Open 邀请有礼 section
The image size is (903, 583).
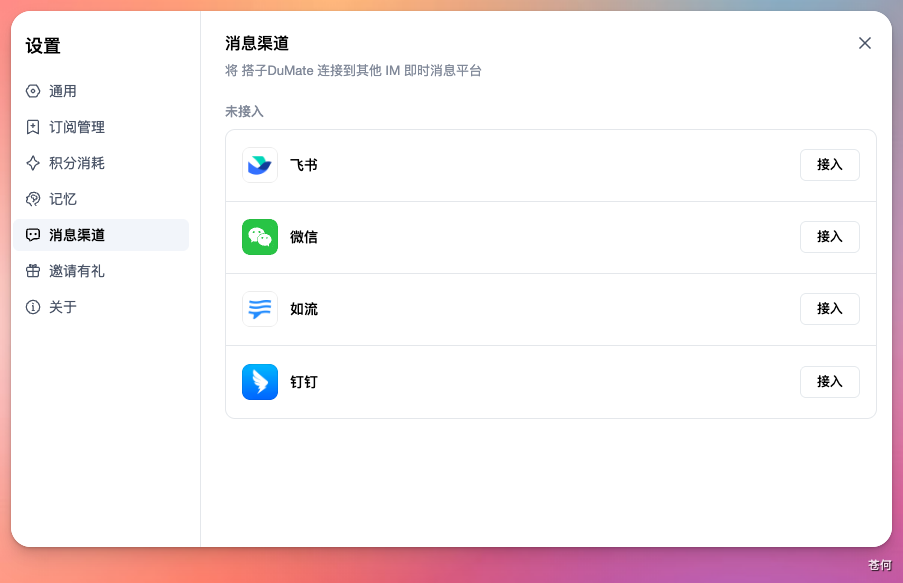tap(101, 271)
